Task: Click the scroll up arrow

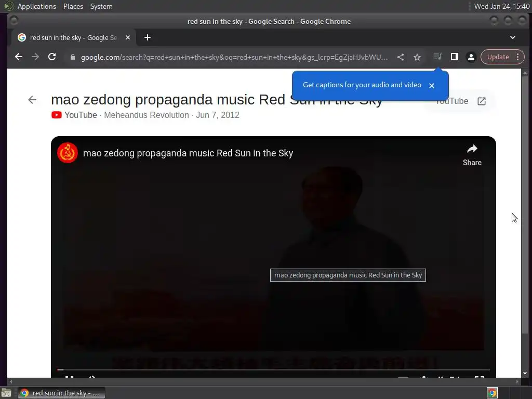Action: pyautogui.click(x=525, y=72)
